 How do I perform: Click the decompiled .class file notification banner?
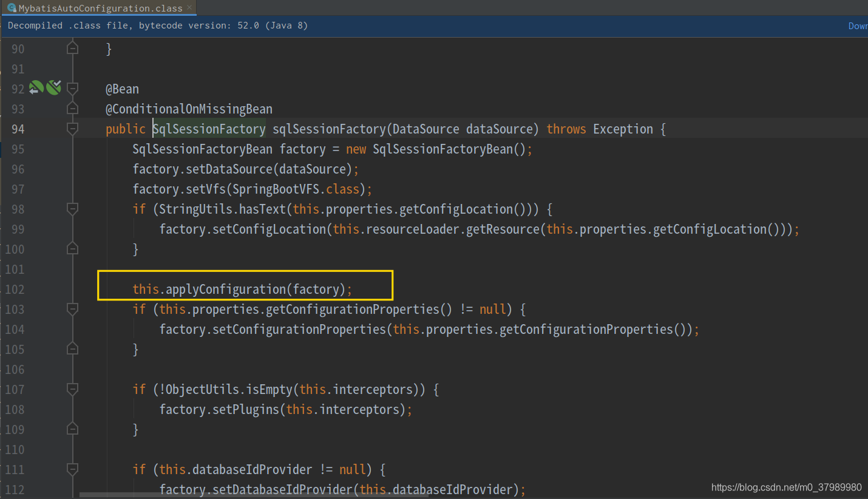tap(158, 25)
